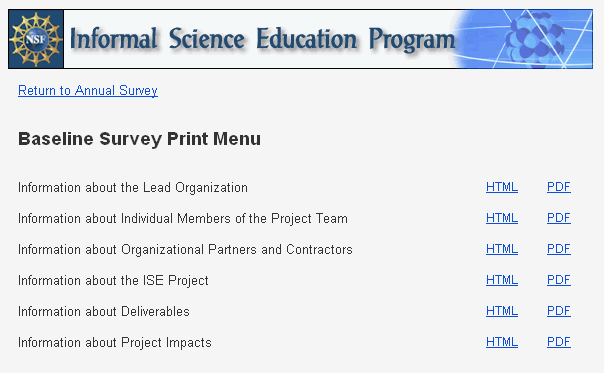Image resolution: width=604 pixels, height=373 pixels.
Task: Click Information about the Lead Organization text
Action: point(133,188)
